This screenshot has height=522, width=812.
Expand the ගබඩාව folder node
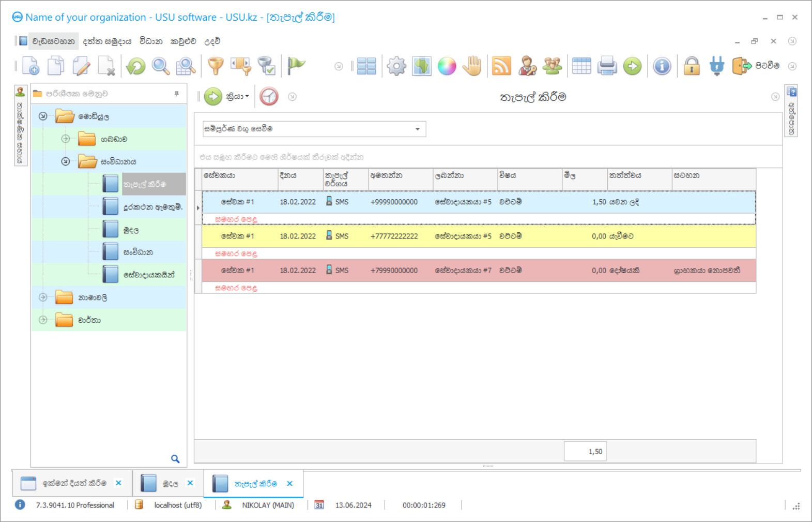pyautogui.click(x=66, y=139)
